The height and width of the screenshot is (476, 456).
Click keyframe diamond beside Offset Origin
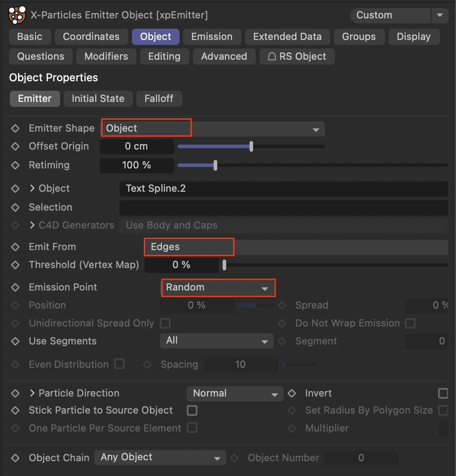15,147
